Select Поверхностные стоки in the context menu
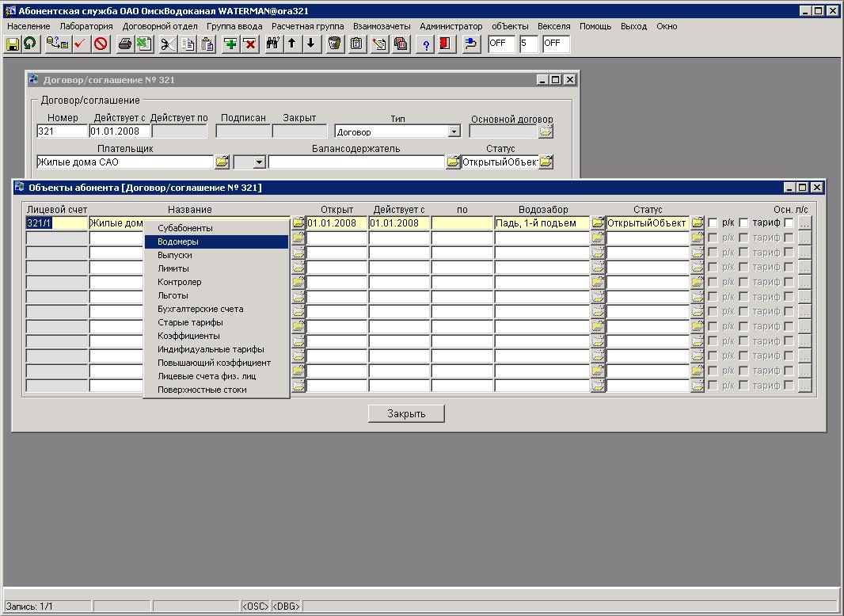The width and height of the screenshot is (844, 616). coord(202,390)
